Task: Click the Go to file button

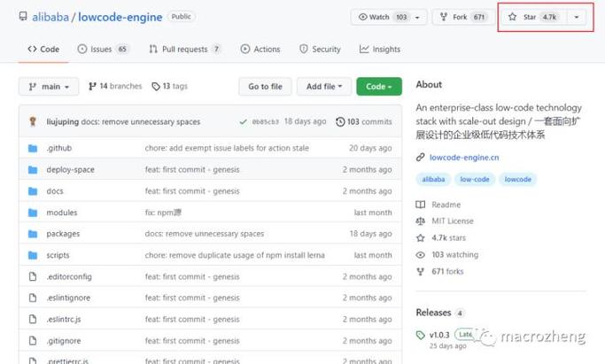Action: pos(265,87)
